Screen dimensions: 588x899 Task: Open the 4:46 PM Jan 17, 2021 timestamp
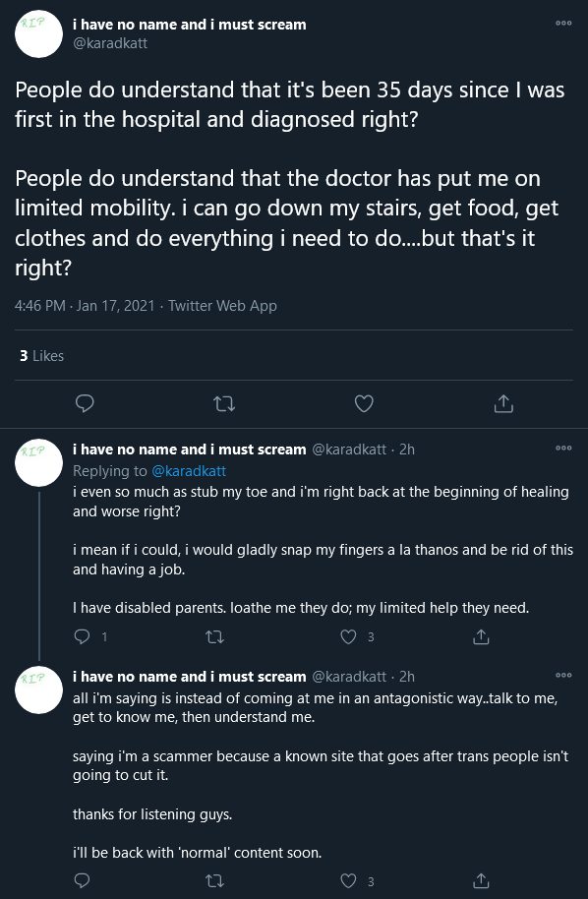click(85, 306)
